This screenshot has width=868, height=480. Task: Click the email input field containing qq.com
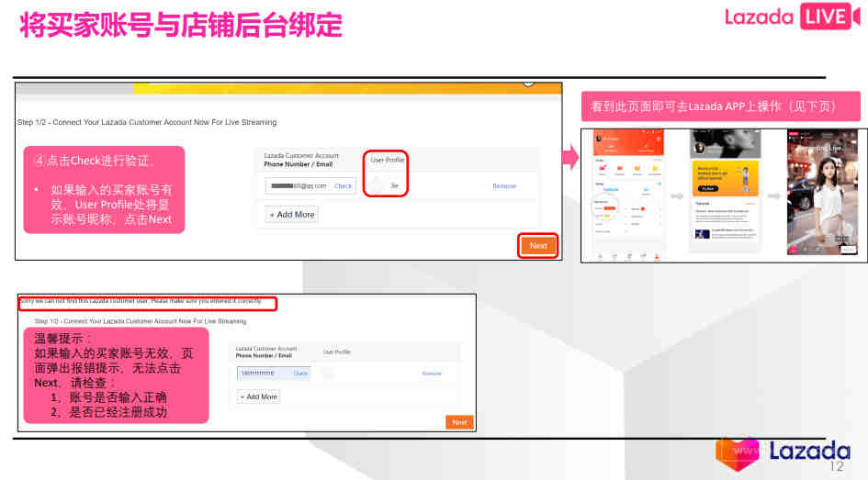[x=310, y=186]
